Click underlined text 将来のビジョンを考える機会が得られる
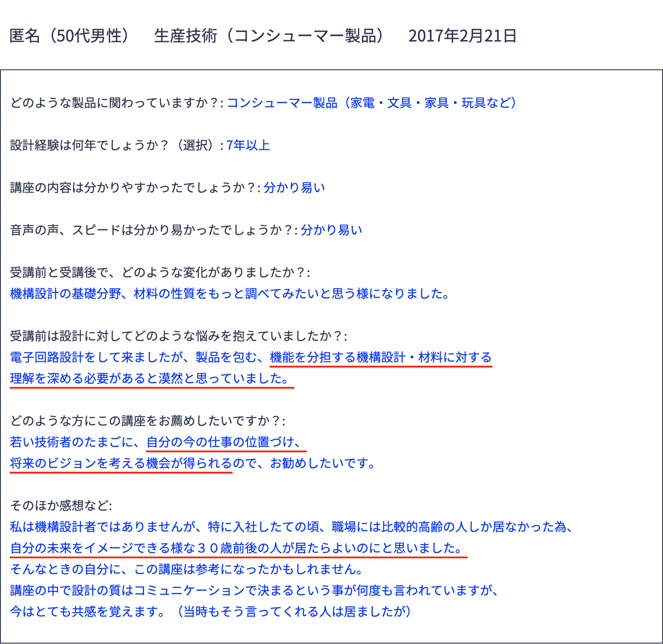 119,464
